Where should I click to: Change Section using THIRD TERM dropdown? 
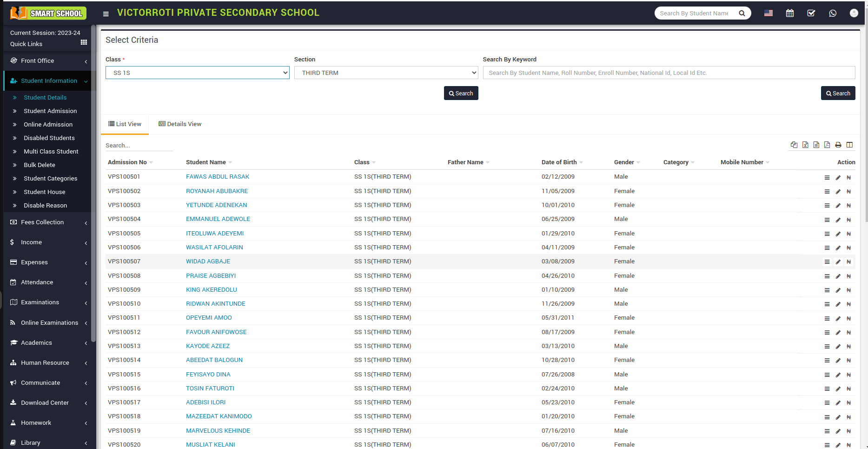tap(386, 73)
